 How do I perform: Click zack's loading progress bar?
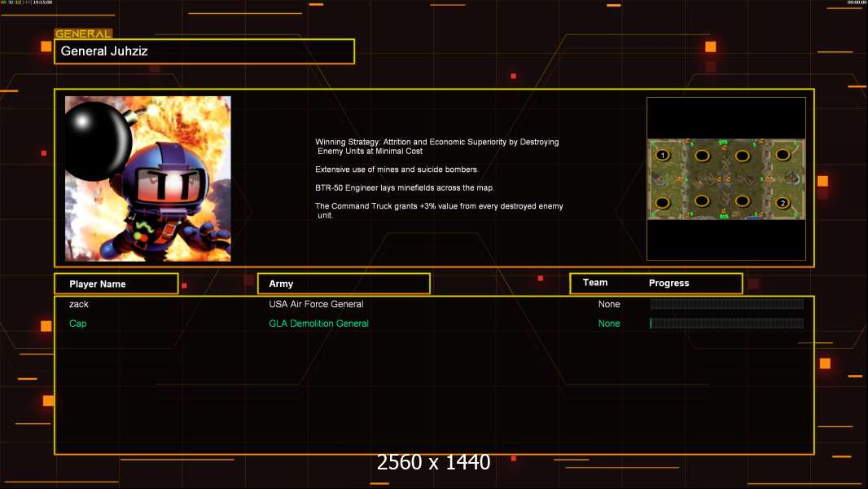click(727, 303)
